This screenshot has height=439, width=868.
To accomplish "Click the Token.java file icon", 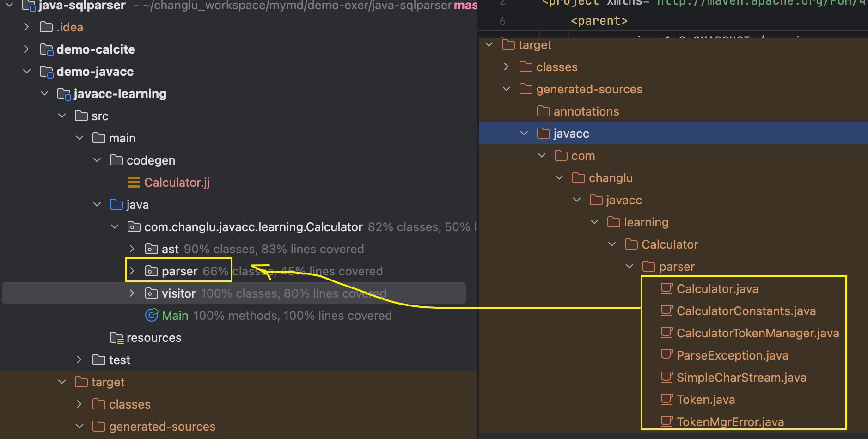I will [666, 399].
